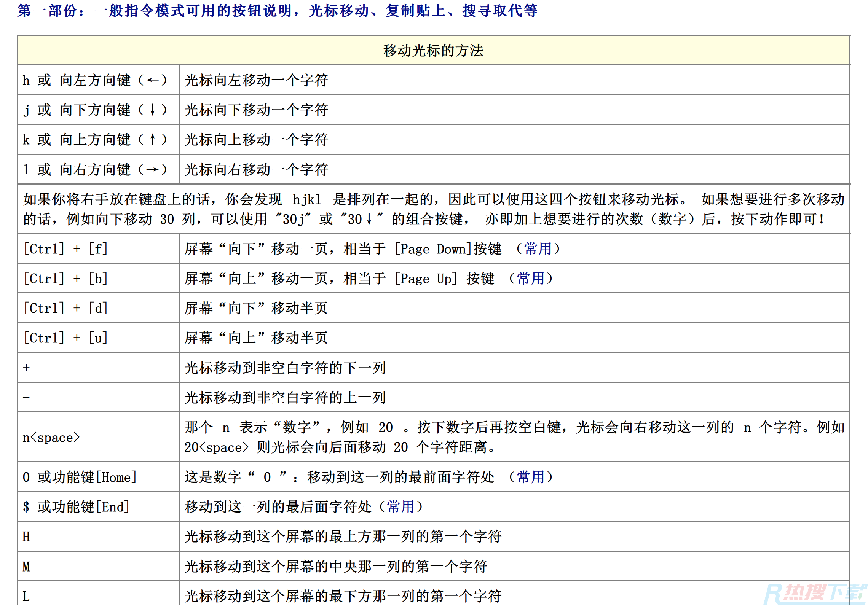Click the minus sign key cell
The image size is (868, 605).
coord(26,397)
